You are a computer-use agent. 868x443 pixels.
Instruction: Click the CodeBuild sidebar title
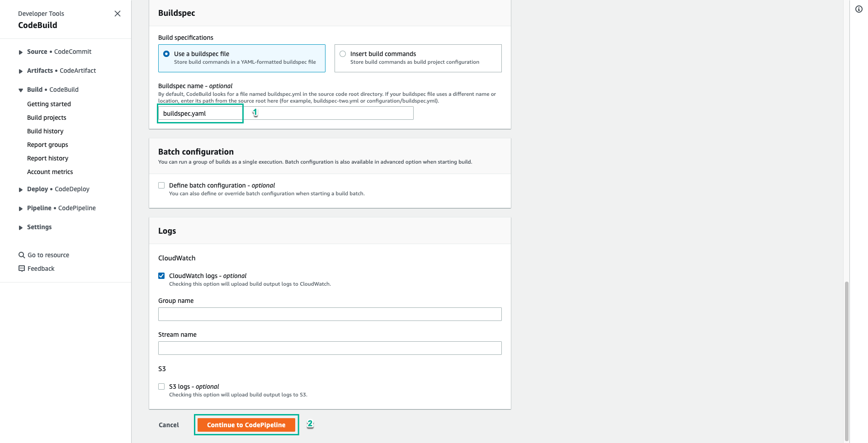click(x=38, y=25)
